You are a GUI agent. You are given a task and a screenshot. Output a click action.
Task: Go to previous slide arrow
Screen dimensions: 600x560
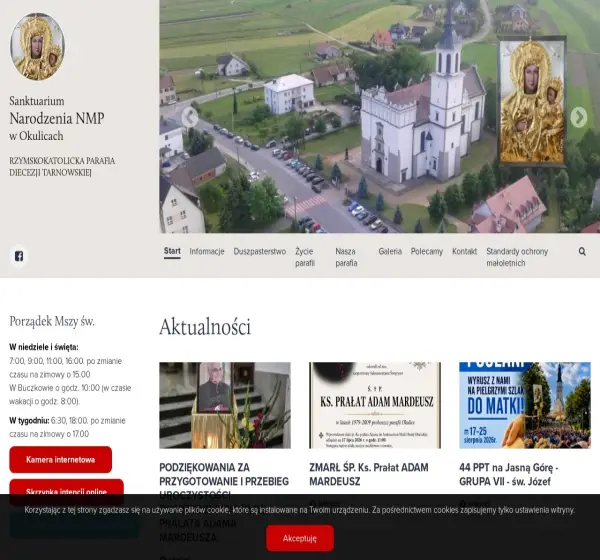tap(190, 117)
